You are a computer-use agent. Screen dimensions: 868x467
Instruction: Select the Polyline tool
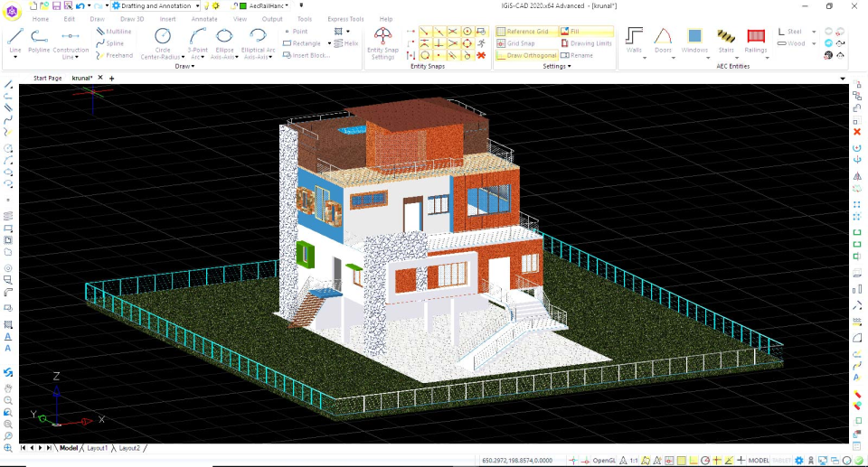pos(39,41)
